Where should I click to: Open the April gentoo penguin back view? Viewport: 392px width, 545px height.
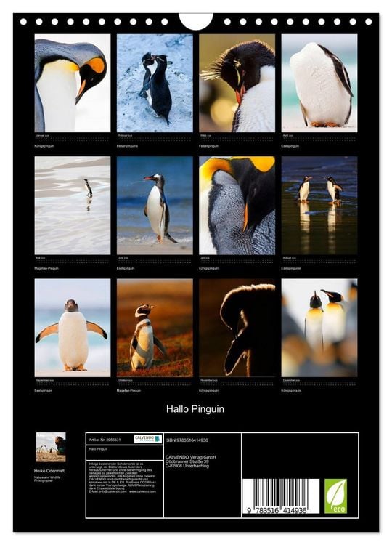[x=319, y=83]
